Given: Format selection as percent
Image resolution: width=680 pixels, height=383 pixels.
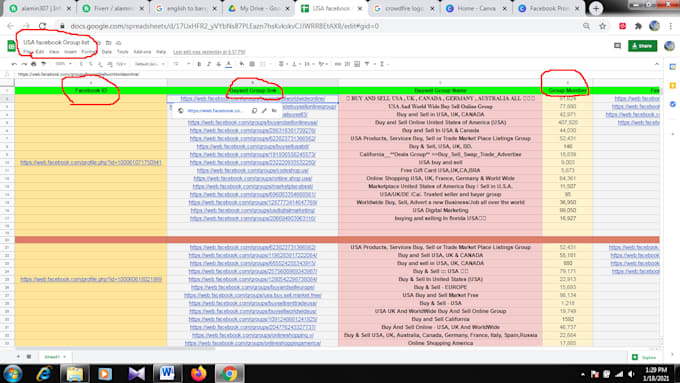Looking at the screenshot, I should [x=91, y=64].
